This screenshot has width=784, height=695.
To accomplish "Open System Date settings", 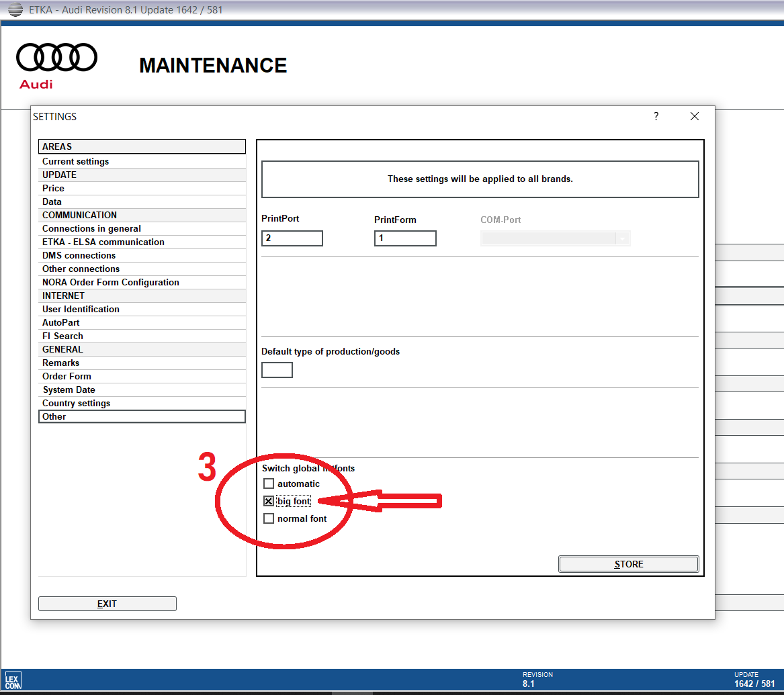I will 142,389.
